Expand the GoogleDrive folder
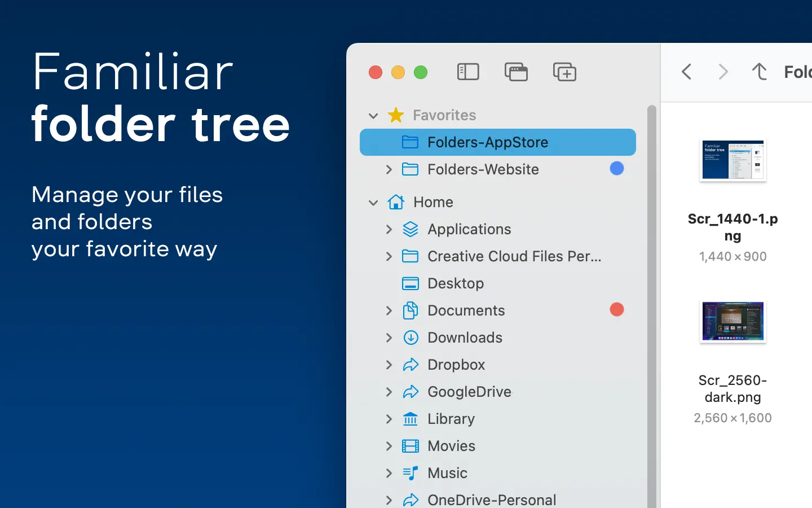Screen dimensions: 812x508 [389, 392]
